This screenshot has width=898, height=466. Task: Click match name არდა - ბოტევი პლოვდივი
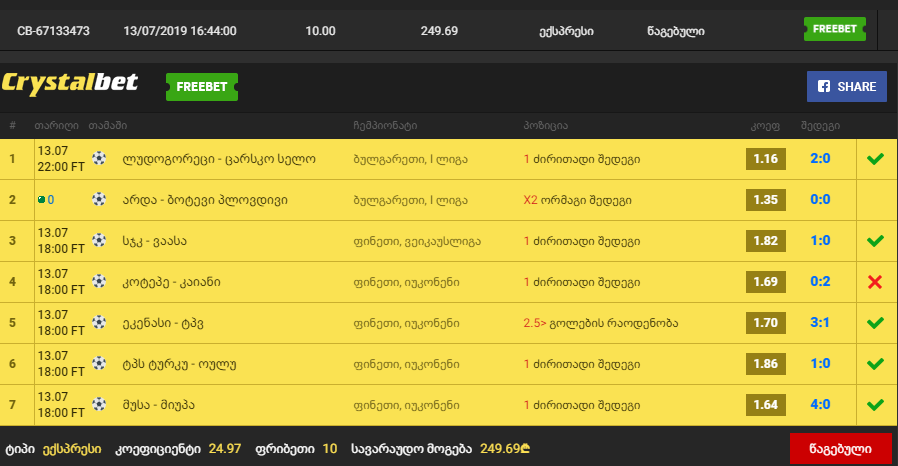click(x=205, y=200)
